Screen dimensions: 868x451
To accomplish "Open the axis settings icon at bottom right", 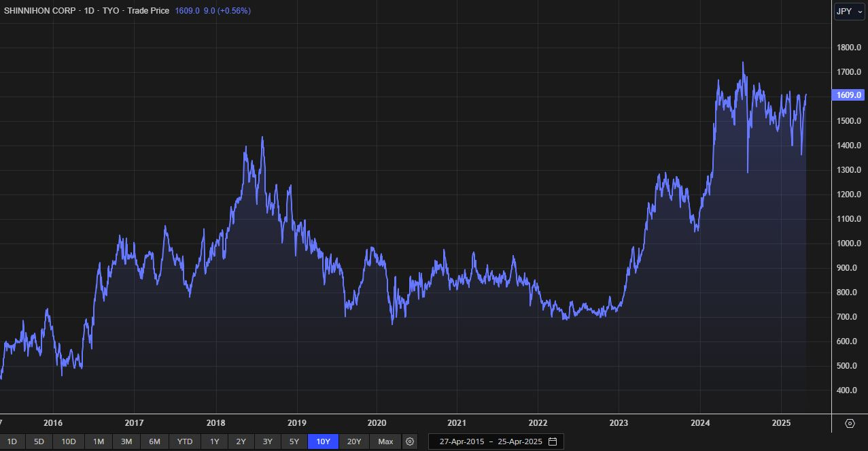I will pyautogui.click(x=850, y=423).
